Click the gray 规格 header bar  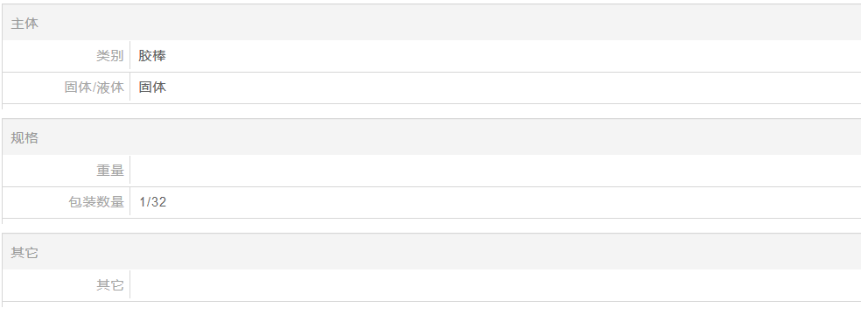(431, 136)
